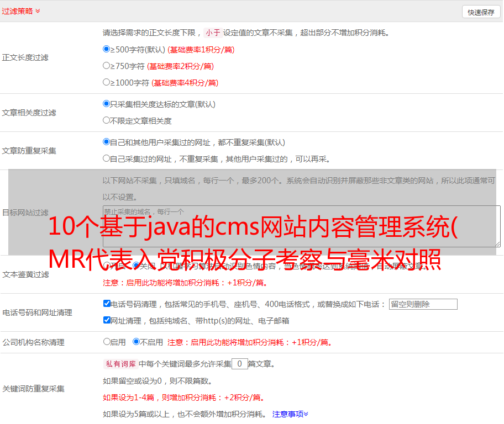Click the 目标网站过滤 row label
504x424 pixels.
(25, 213)
